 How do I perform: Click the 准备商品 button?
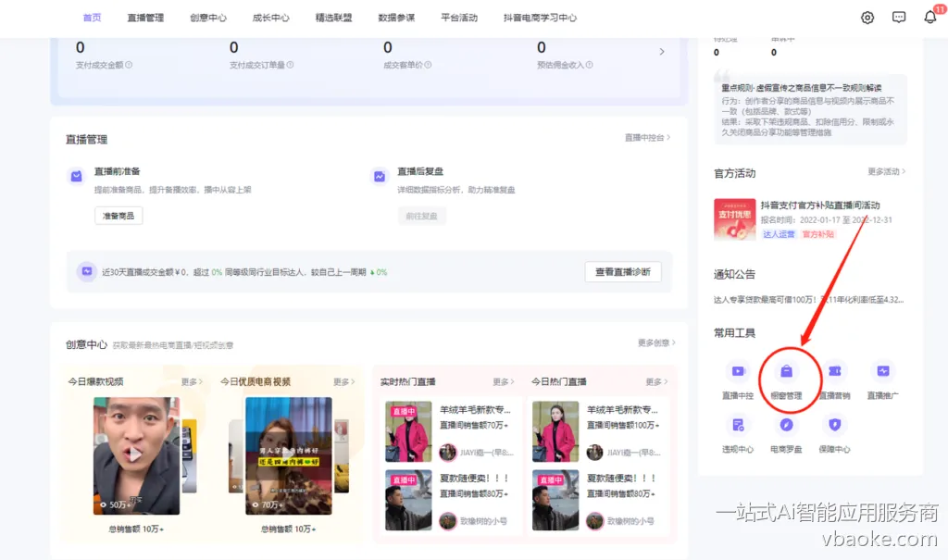[x=118, y=216]
